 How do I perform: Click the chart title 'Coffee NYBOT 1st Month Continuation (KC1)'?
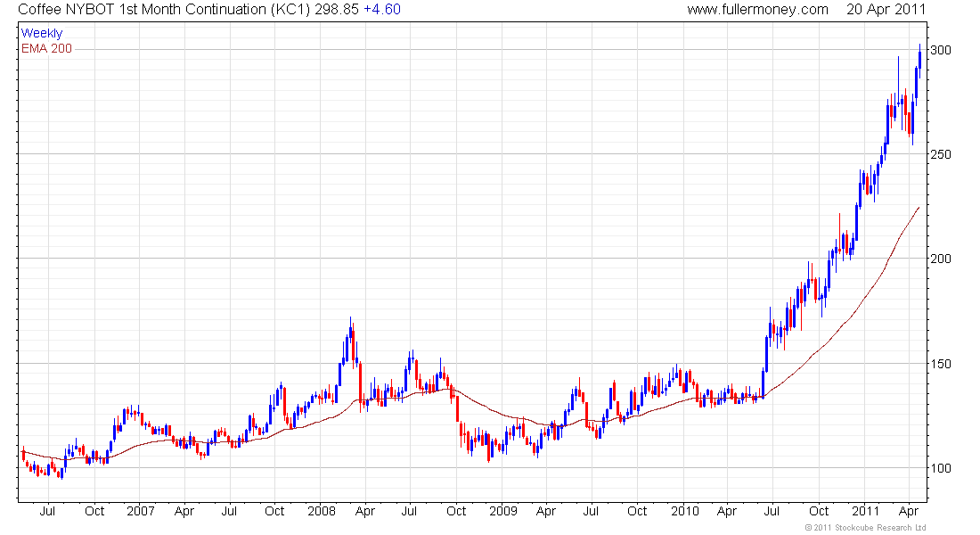[x=165, y=10]
